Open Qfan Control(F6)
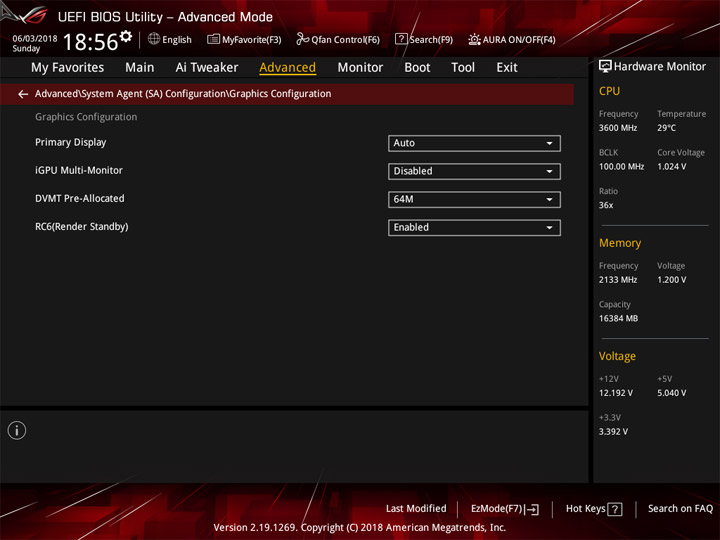This screenshot has width=720, height=540. [x=345, y=40]
